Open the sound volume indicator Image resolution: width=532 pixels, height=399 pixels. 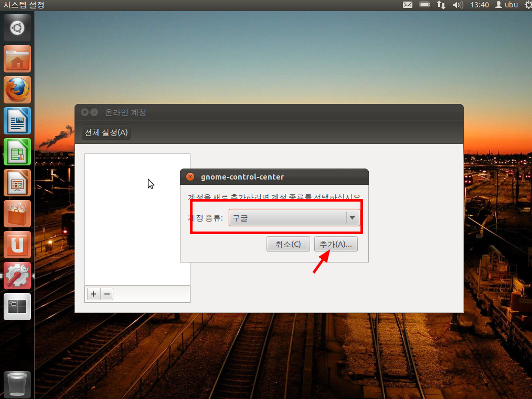[x=457, y=5]
